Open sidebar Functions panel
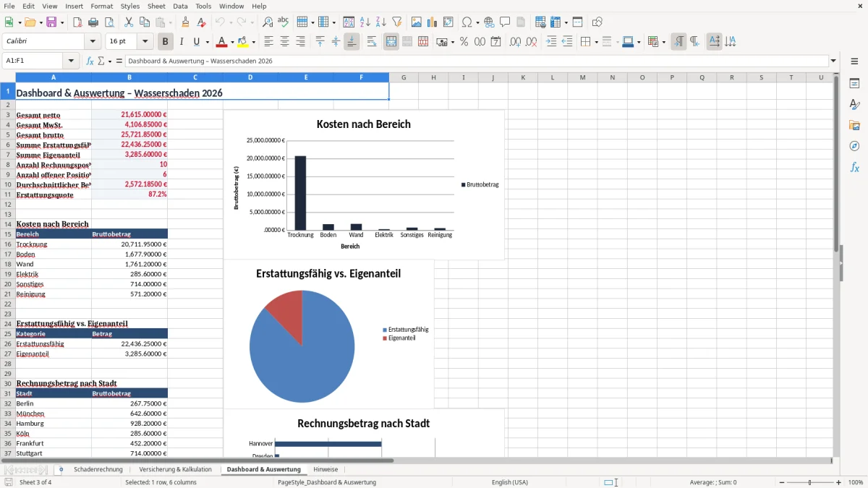Image resolution: width=868 pixels, height=488 pixels. point(854,167)
